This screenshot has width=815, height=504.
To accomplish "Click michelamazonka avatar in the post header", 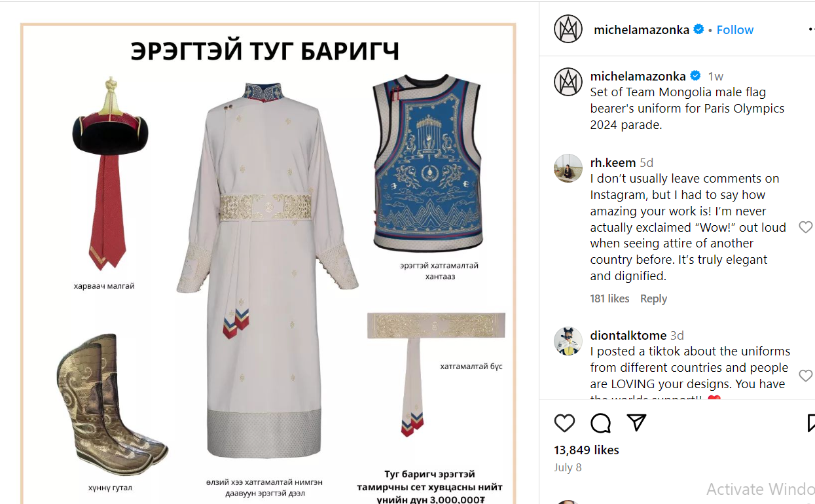I will pyautogui.click(x=568, y=29).
